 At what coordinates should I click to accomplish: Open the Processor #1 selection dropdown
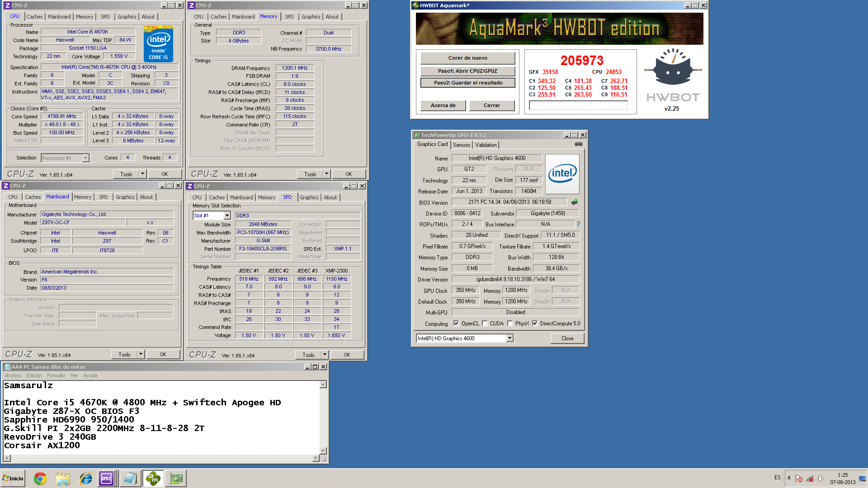(x=85, y=158)
